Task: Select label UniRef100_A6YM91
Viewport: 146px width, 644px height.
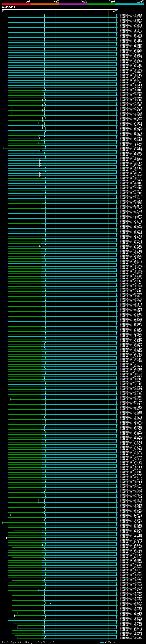Action: (x=131, y=557)
